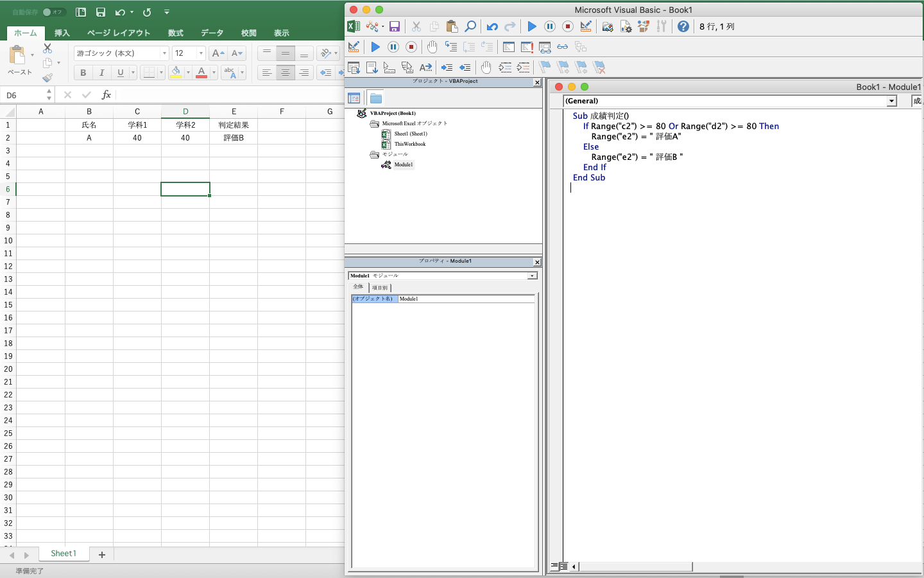Image resolution: width=924 pixels, height=578 pixels.
Task: Toggle center horizontal alignment in Excel ribbon
Action: pos(286,73)
